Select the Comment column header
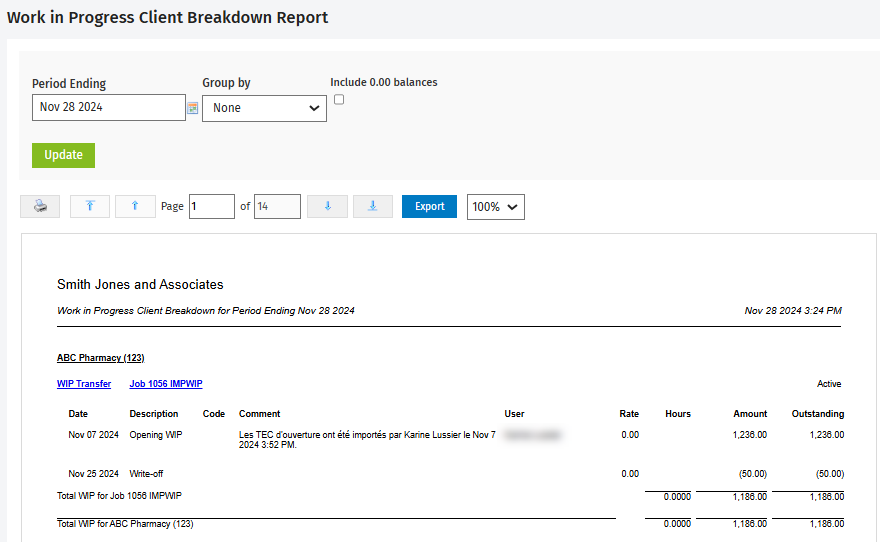The width and height of the screenshot is (880, 542). 259,414
